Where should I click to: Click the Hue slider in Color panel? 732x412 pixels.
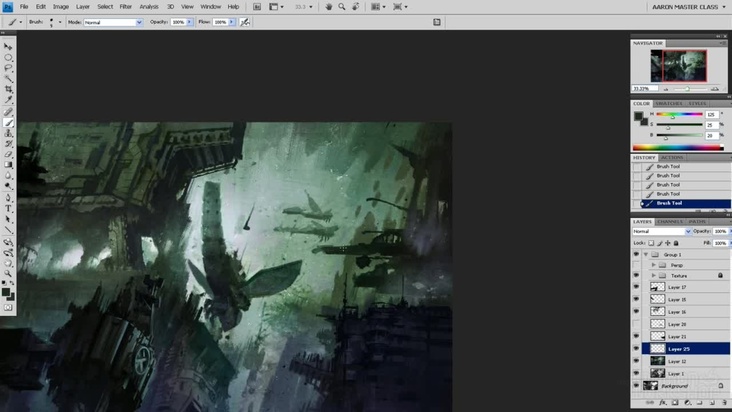[679, 114]
